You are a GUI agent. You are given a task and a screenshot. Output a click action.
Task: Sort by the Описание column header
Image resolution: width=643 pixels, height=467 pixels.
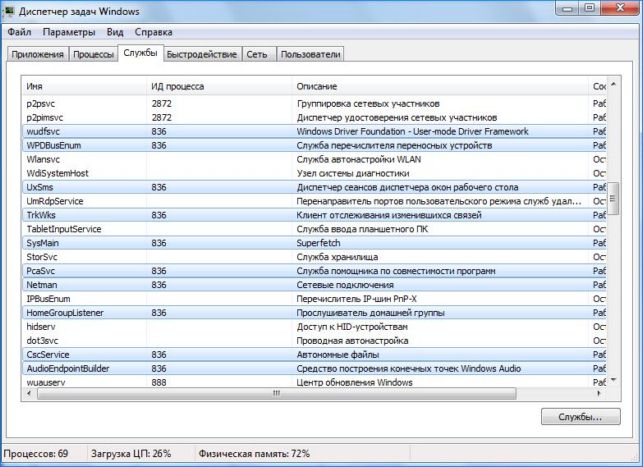pos(440,87)
